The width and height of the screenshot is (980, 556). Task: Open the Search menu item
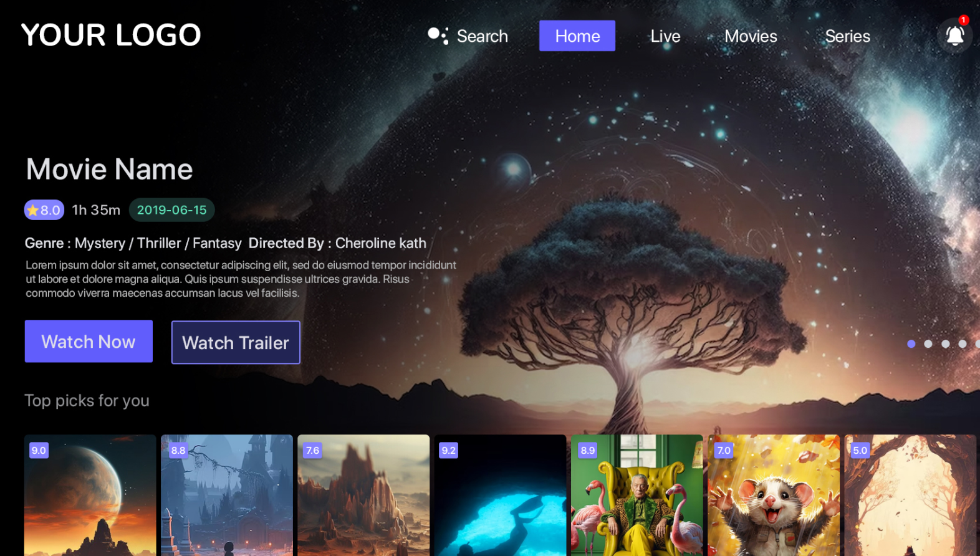click(483, 36)
